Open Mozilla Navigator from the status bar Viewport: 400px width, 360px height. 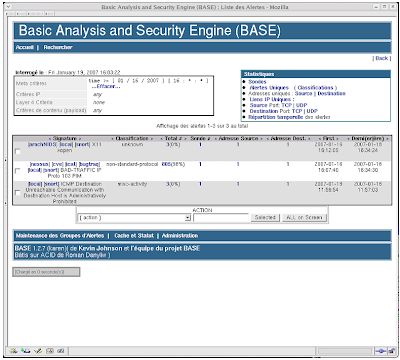13,351
